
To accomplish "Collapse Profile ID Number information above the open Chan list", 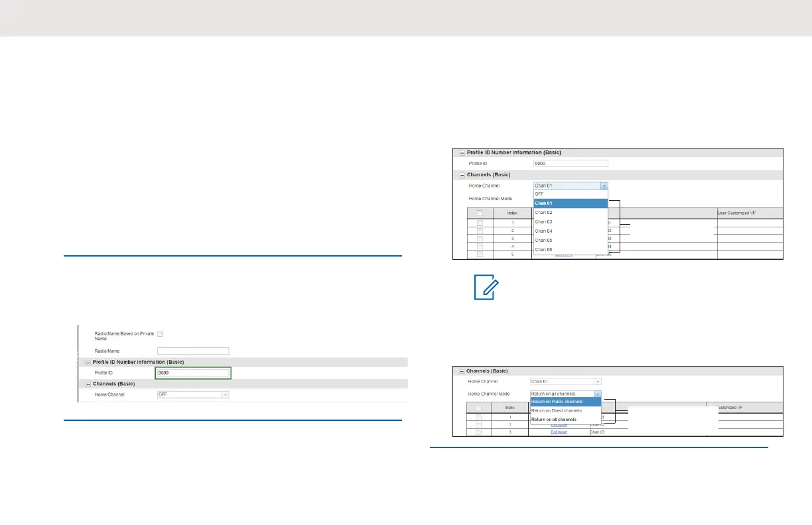I will (x=462, y=152).
